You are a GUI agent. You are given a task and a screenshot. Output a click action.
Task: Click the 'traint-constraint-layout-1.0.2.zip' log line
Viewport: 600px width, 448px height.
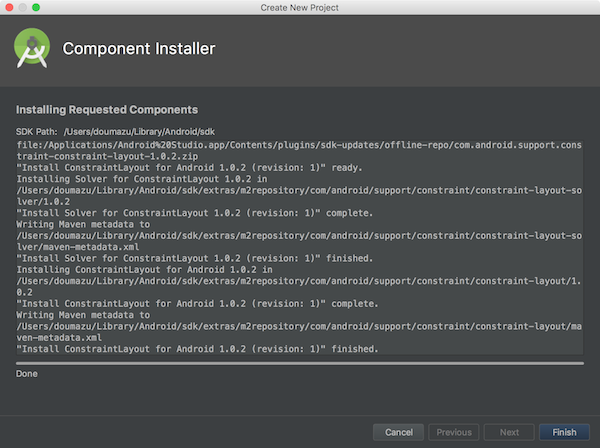(107, 156)
